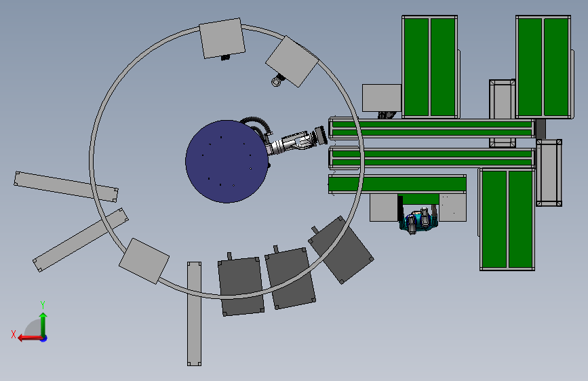Click the green Y axis arrow of the triad
Viewport: 588px width, 381px height.
(43, 324)
